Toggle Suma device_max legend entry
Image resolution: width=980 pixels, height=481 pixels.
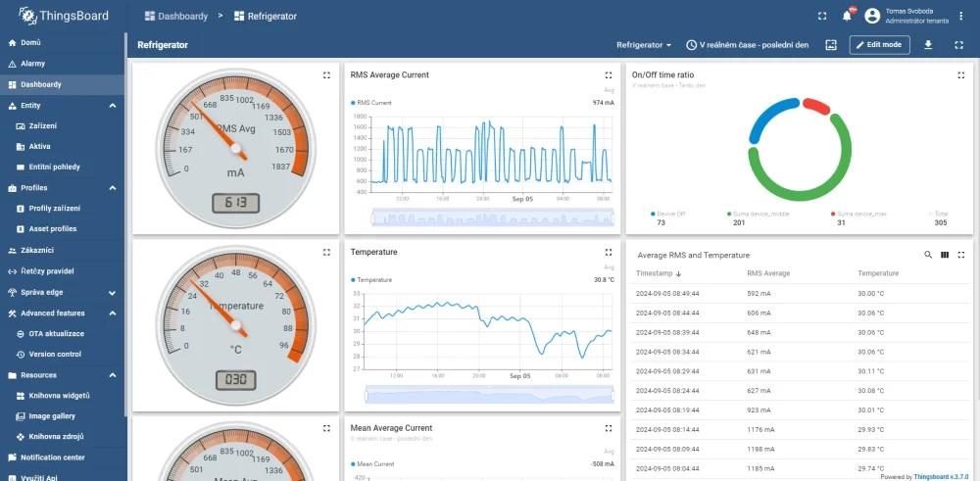(858, 214)
